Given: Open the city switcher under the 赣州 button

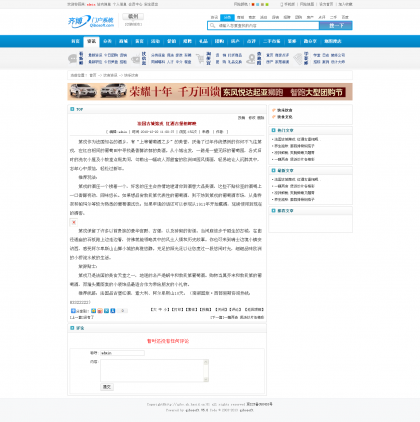Looking at the screenshot, I should 133,24.
